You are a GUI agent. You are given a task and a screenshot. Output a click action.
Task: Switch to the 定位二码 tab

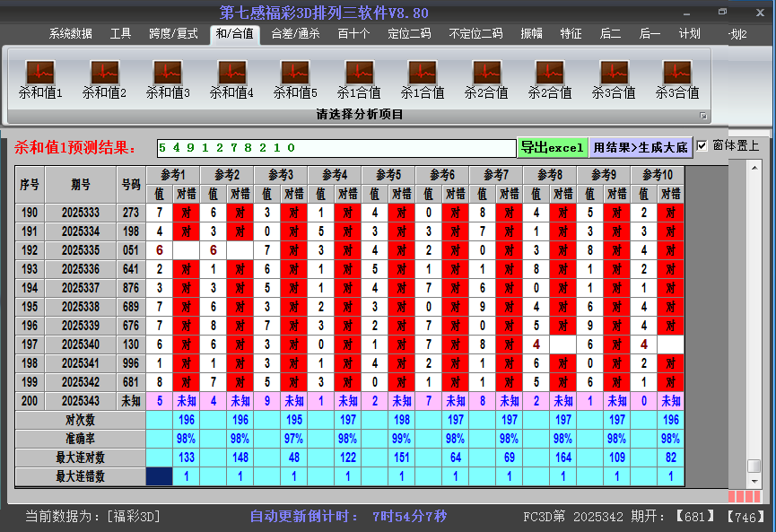pyautogui.click(x=409, y=34)
